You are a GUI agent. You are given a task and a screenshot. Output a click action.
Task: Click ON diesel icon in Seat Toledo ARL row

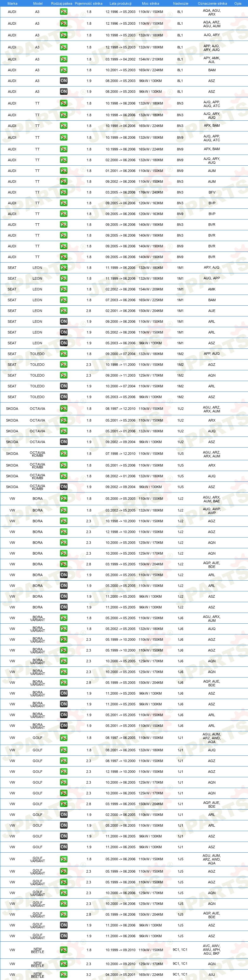(64, 386)
